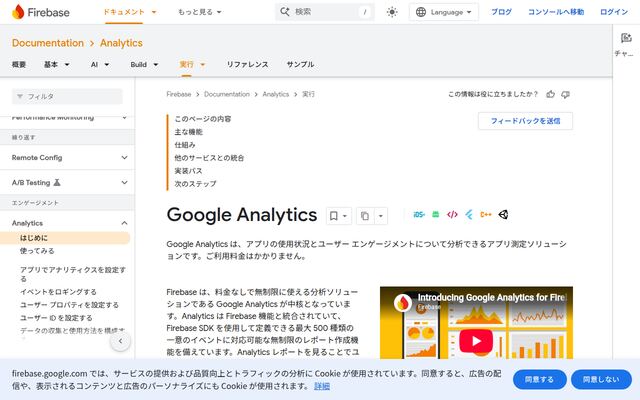Click the Firebase logo
This screenshot has height=400, width=640.
40,12
